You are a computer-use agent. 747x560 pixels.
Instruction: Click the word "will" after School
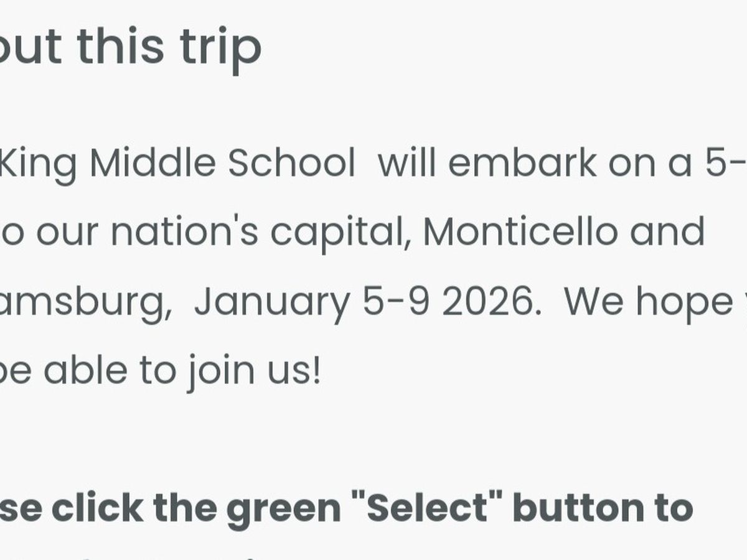coord(407,164)
